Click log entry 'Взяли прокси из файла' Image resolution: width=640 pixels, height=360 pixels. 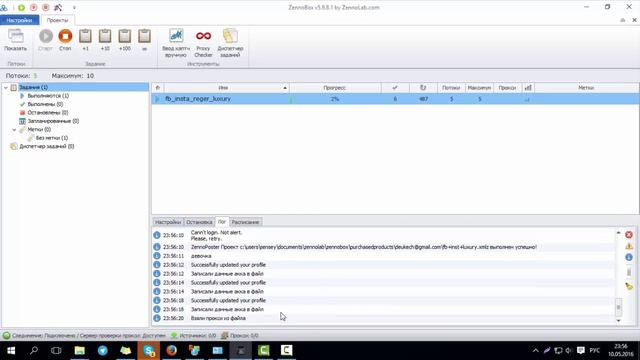tap(218, 318)
